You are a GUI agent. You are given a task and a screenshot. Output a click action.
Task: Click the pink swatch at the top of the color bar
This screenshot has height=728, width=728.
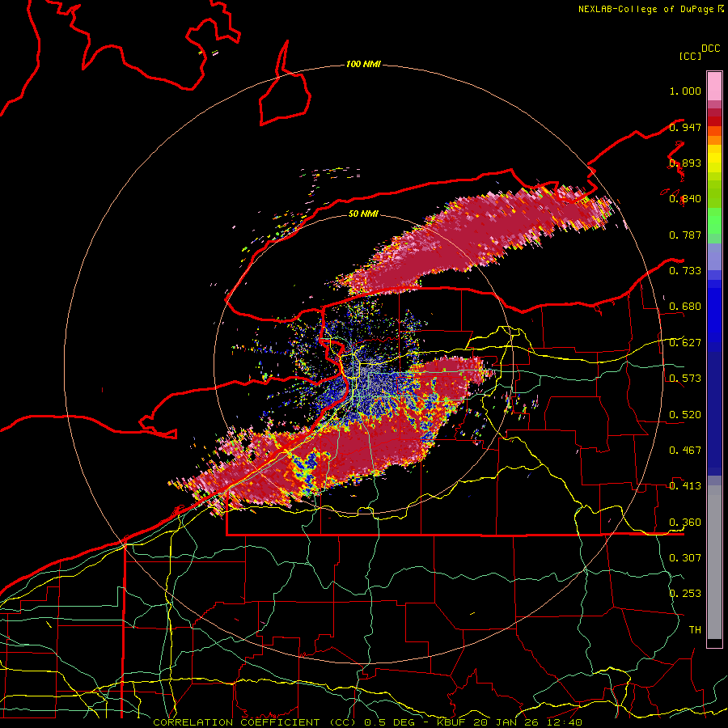click(x=714, y=86)
